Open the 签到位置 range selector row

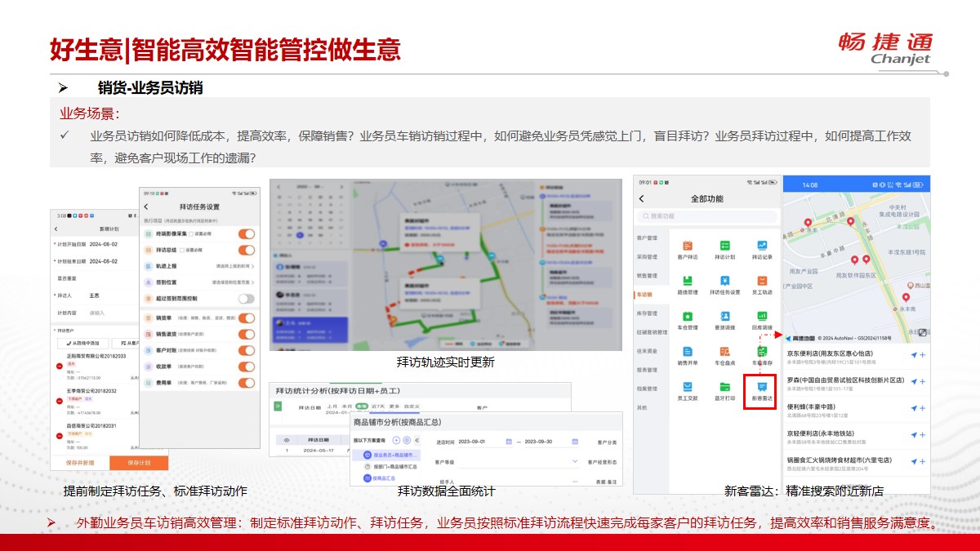click(x=200, y=282)
